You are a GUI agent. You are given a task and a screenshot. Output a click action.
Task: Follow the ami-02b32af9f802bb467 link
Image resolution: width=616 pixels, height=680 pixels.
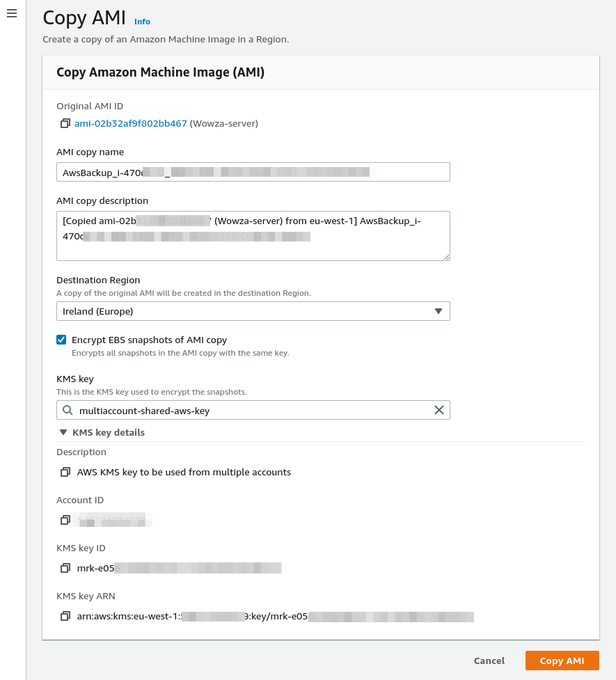click(x=129, y=123)
